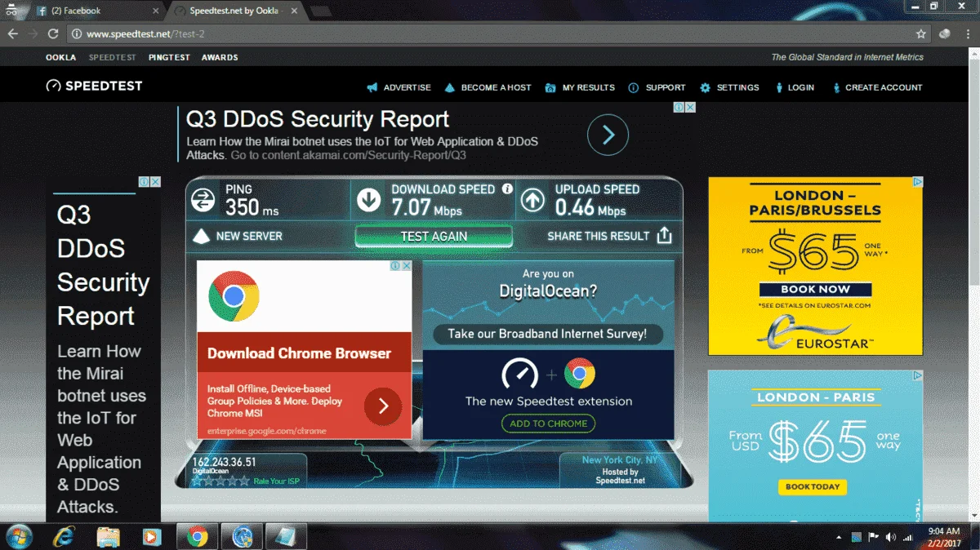This screenshot has width=980, height=550.
Task: Open the Settings gear icon
Action: (705, 87)
